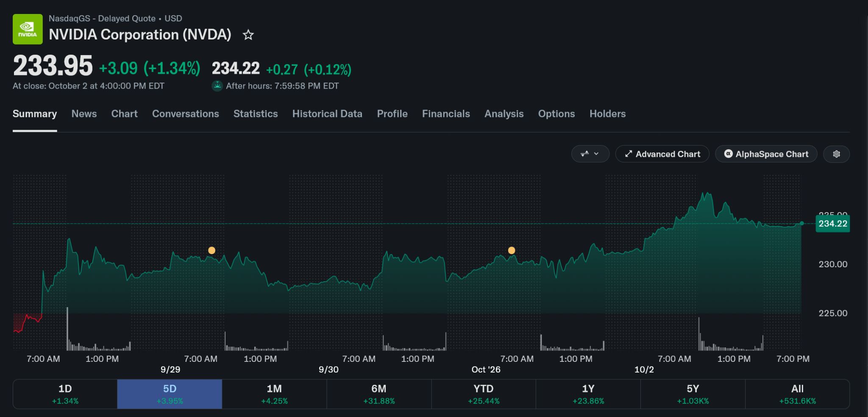Go to the Financials tab
The image size is (868, 417).
point(446,114)
